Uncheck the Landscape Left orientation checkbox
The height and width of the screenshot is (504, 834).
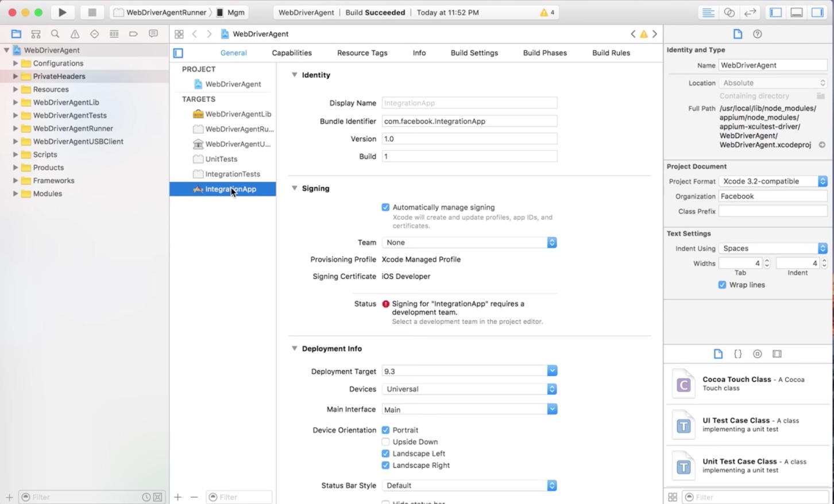[385, 453]
